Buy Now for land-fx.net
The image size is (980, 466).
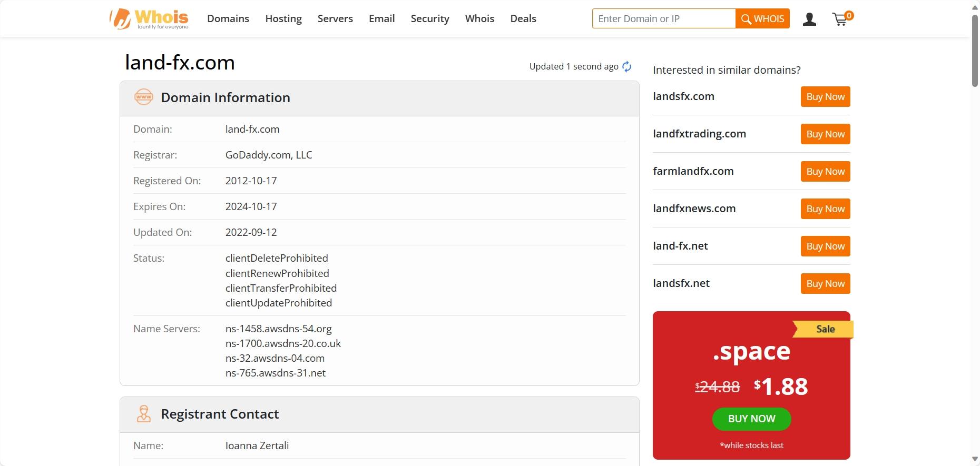[x=826, y=246]
